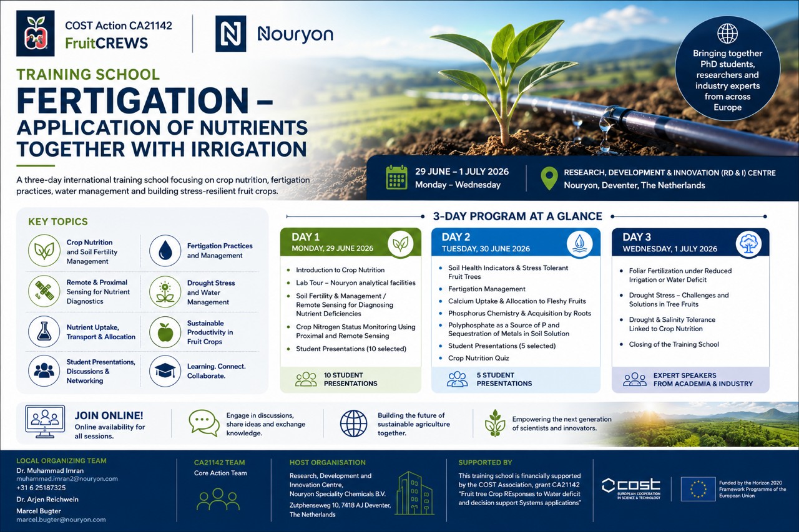The image size is (799, 532).
Task: Click the green calendar icon beside dates
Action: [x=396, y=177]
